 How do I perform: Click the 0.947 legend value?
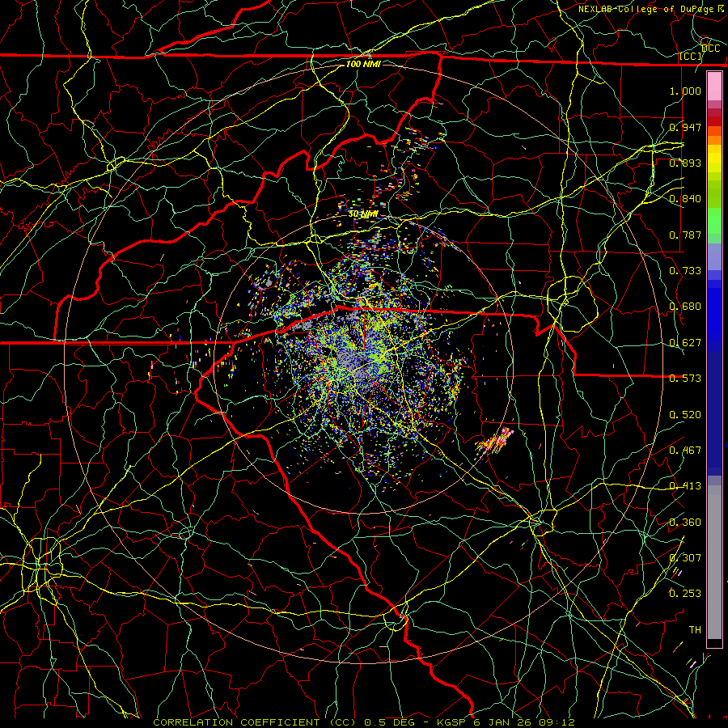click(x=685, y=127)
